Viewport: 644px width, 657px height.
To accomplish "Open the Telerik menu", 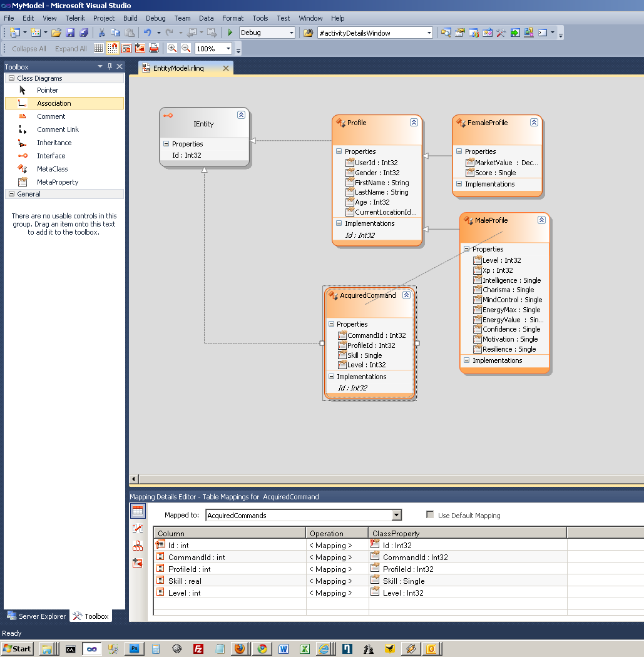I will (75, 18).
